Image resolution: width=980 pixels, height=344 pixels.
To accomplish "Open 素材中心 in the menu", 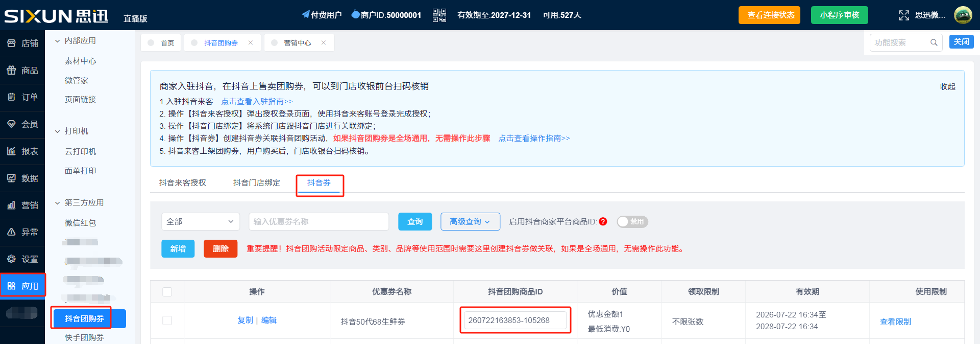I will [x=80, y=61].
